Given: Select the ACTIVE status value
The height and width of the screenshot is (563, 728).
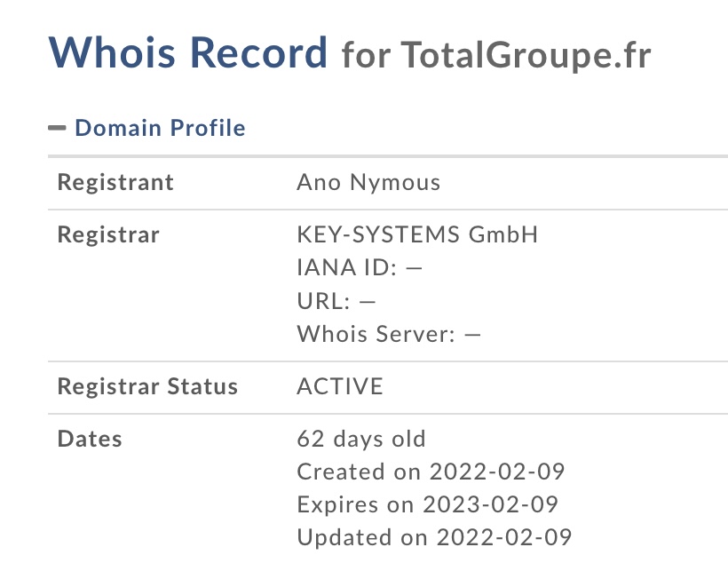Looking at the screenshot, I should (340, 387).
